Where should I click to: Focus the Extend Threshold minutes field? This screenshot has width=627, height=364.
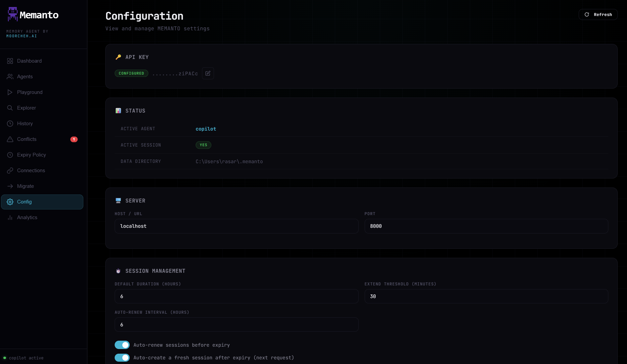[486, 296]
